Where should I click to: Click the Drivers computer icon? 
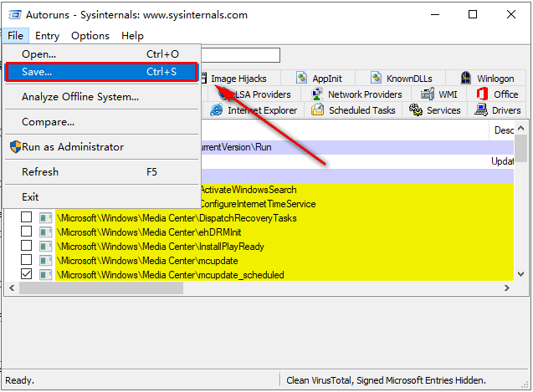[481, 109]
